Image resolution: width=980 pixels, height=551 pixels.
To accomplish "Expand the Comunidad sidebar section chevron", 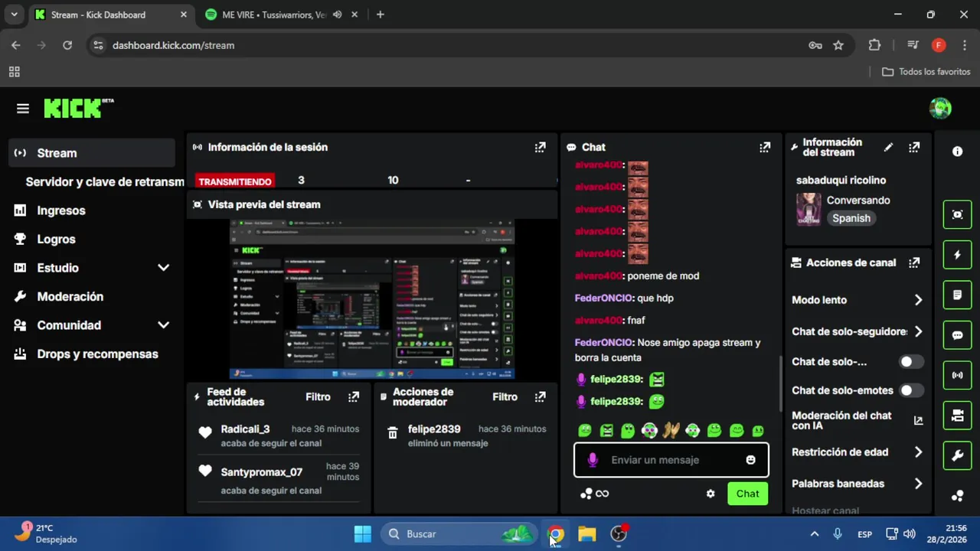I will point(163,325).
